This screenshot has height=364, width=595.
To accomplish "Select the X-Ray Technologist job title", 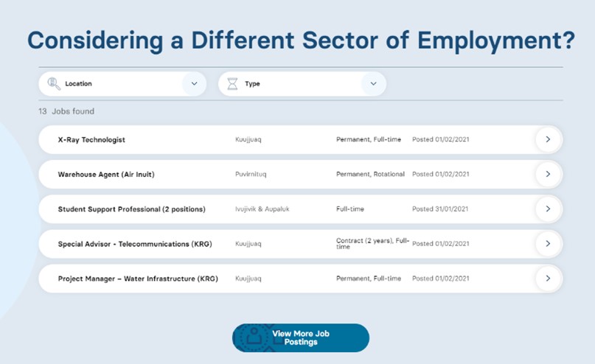I will click(x=91, y=139).
